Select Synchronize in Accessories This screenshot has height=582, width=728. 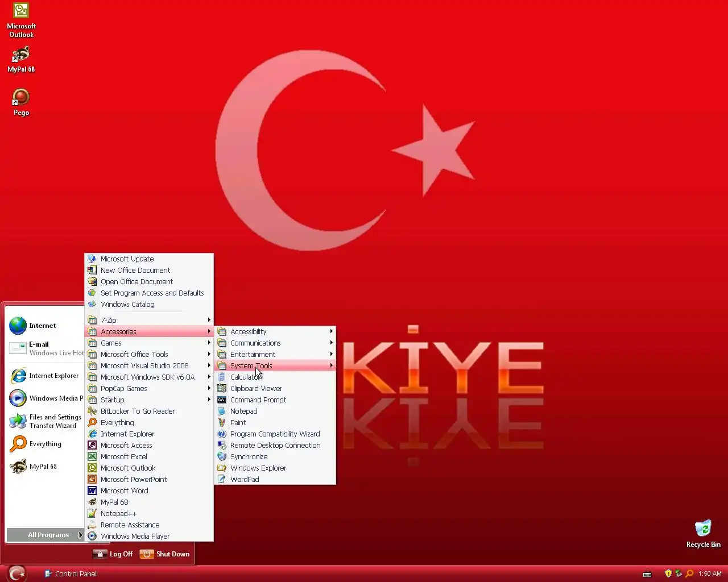point(275,456)
